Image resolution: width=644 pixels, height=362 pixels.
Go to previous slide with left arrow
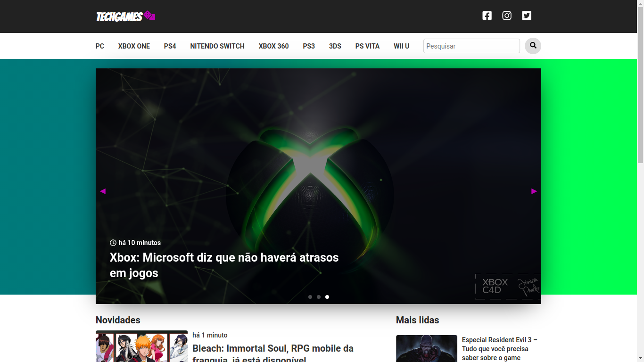[103, 191]
